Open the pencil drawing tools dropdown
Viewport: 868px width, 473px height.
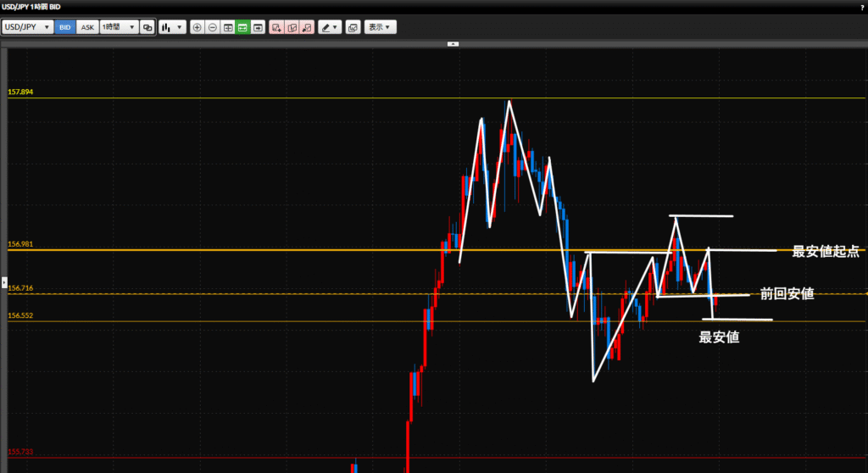330,27
